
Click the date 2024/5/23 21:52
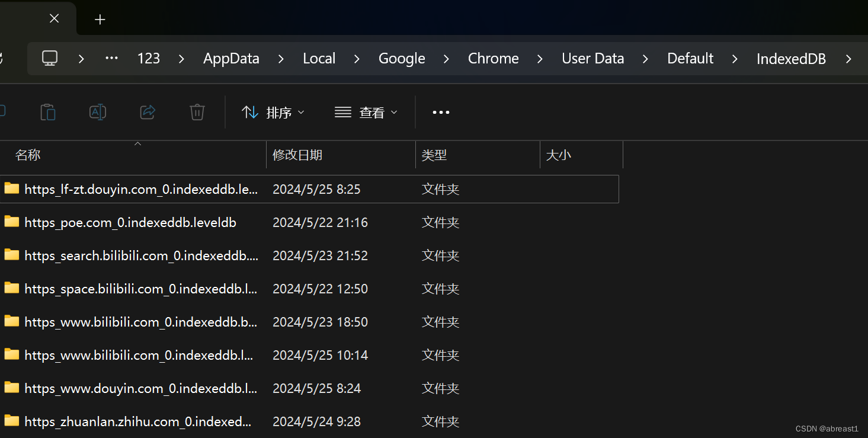(x=320, y=255)
